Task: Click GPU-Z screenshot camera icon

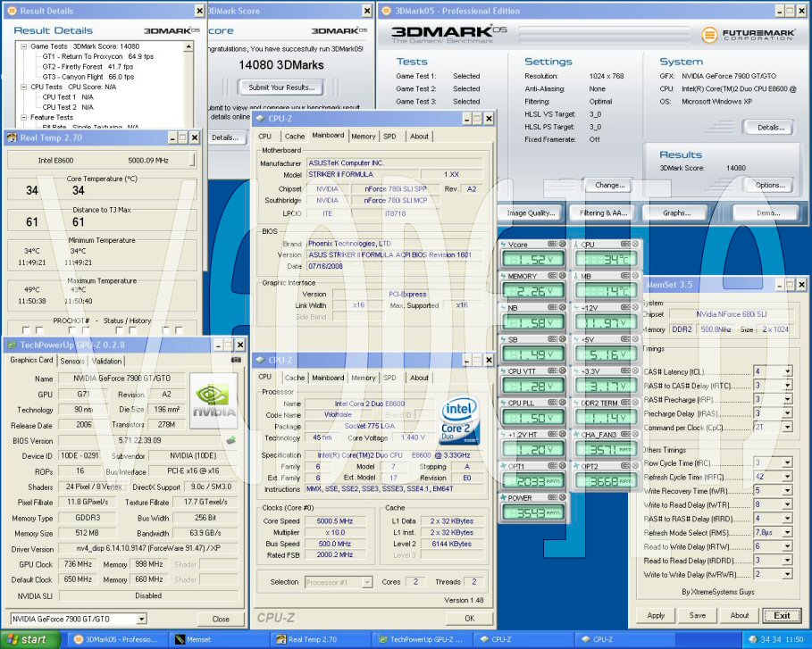Action: point(236,360)
